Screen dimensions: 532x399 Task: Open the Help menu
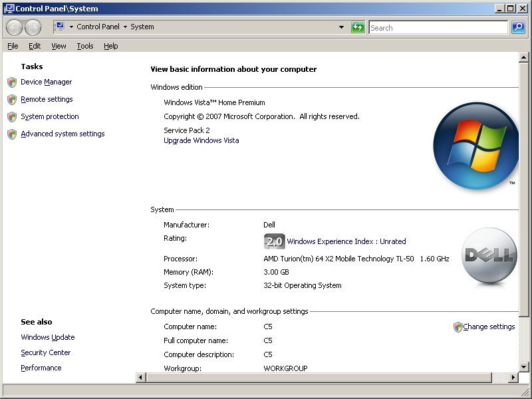pyautogui.click(x=110, y=46)
